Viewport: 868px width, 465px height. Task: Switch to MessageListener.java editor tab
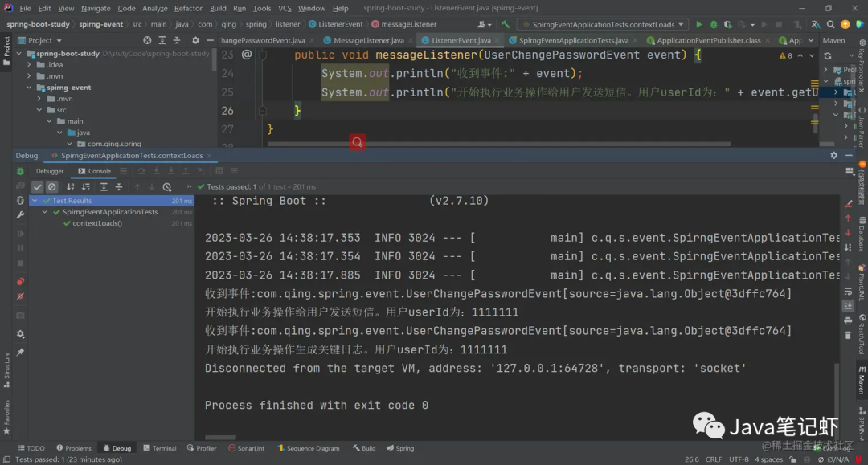[x=369, y=40]
